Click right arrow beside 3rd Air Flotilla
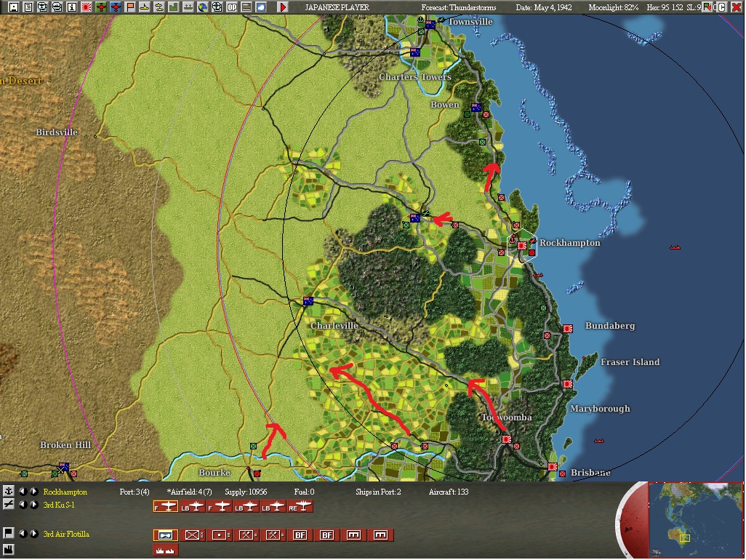The width and height of the screenshot is (746, 560). (33, 533)
